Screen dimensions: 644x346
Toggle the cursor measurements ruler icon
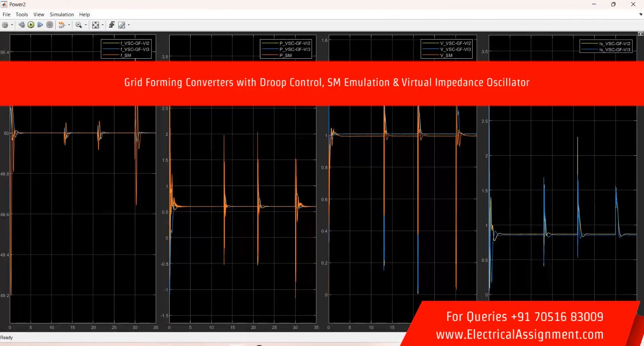click(122, 25)
